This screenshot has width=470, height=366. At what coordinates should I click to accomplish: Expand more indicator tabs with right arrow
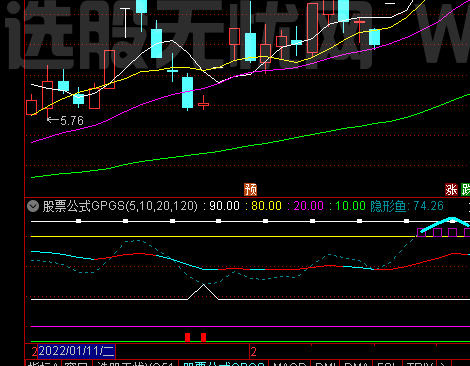click(443, 363)
